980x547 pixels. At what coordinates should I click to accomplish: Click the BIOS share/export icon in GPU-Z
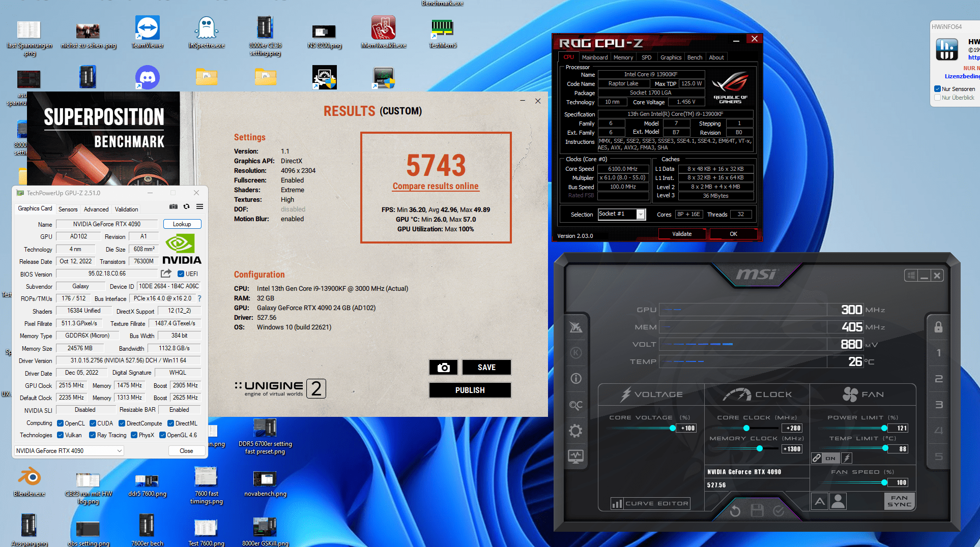[166, 273]
